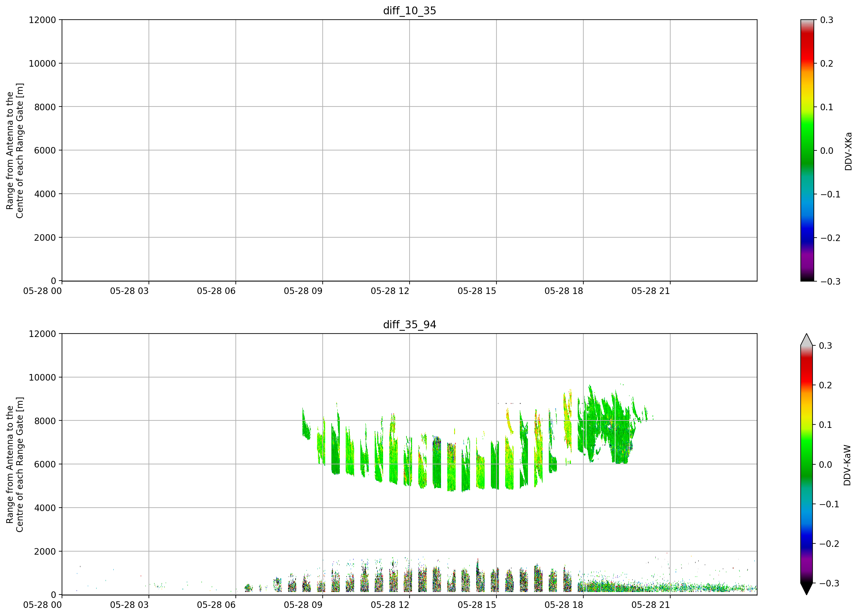859x616 pixels.
Task: Click the 05-28 06 x-tick under diff_35_94
Action: pos(216,605)
